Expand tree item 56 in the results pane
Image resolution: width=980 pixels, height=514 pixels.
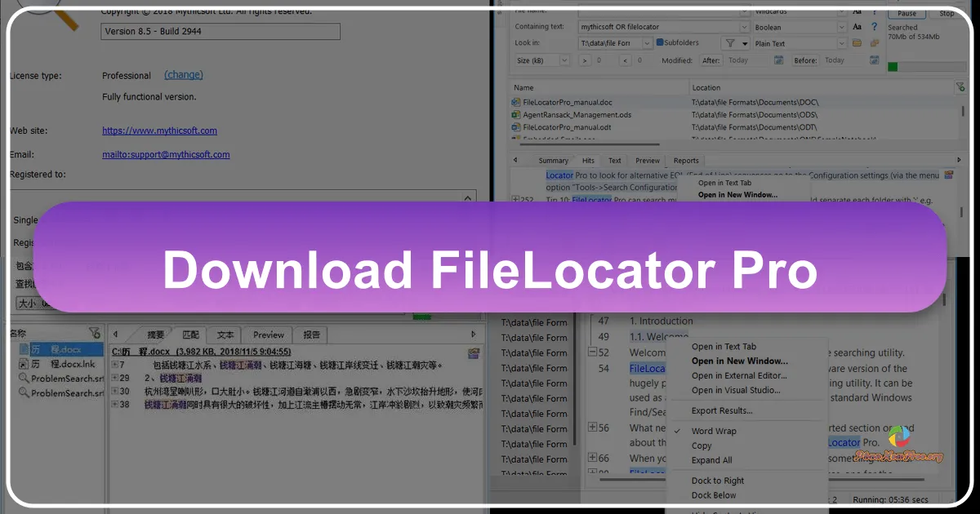(x=592, y=428)
